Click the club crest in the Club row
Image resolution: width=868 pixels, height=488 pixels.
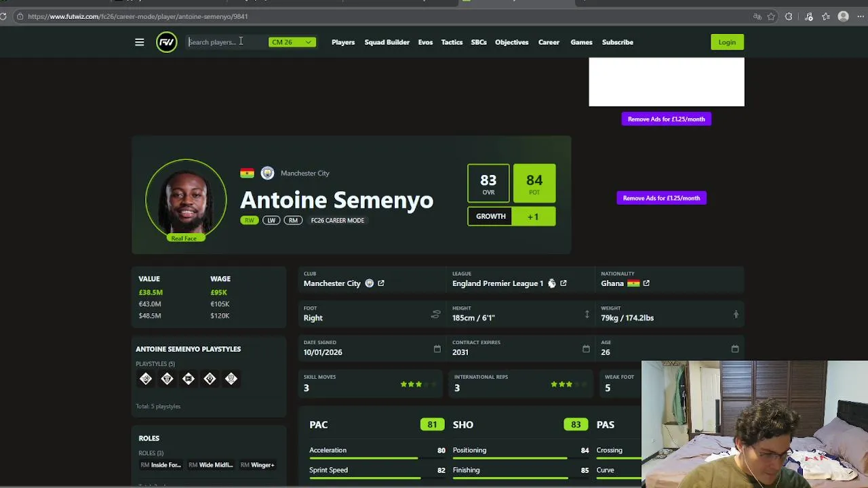[369, 283]
